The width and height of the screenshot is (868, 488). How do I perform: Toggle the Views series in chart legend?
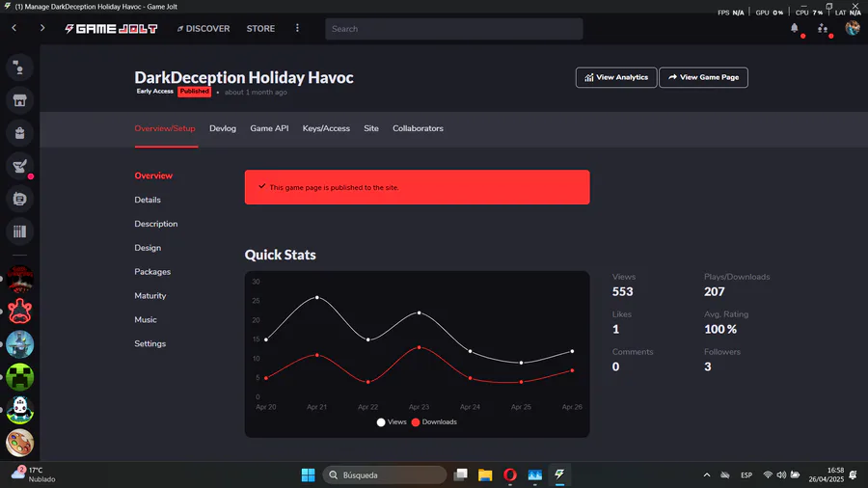click(392, 422)
